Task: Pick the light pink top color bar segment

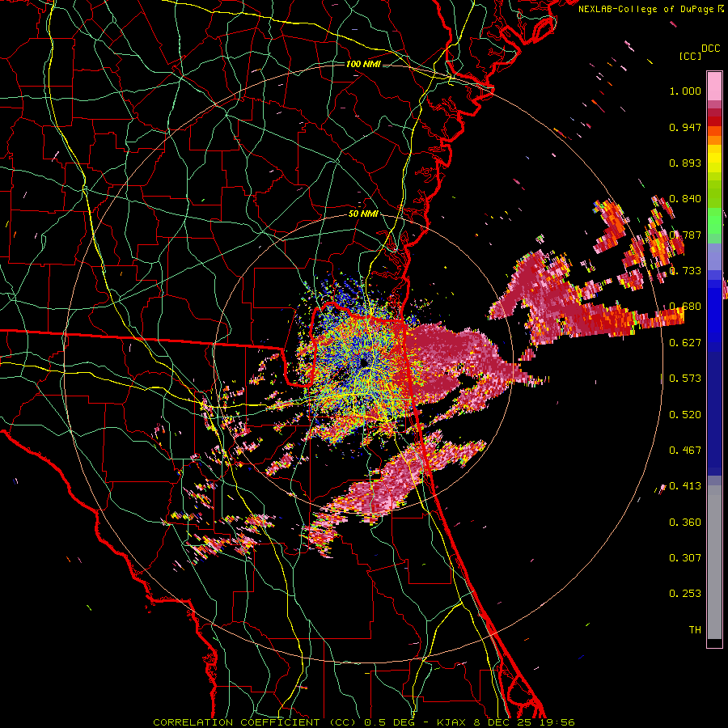Action: [x=714, y=86]
